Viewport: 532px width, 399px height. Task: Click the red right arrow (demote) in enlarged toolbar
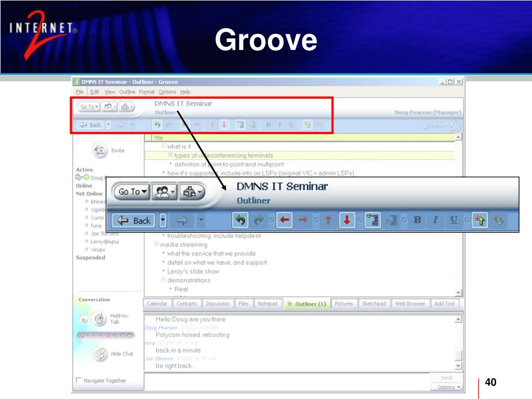coord(303,220)
